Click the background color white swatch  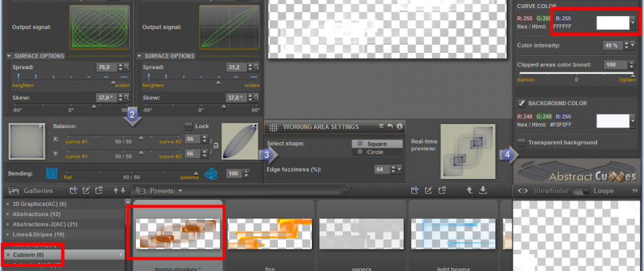[613, 121]
